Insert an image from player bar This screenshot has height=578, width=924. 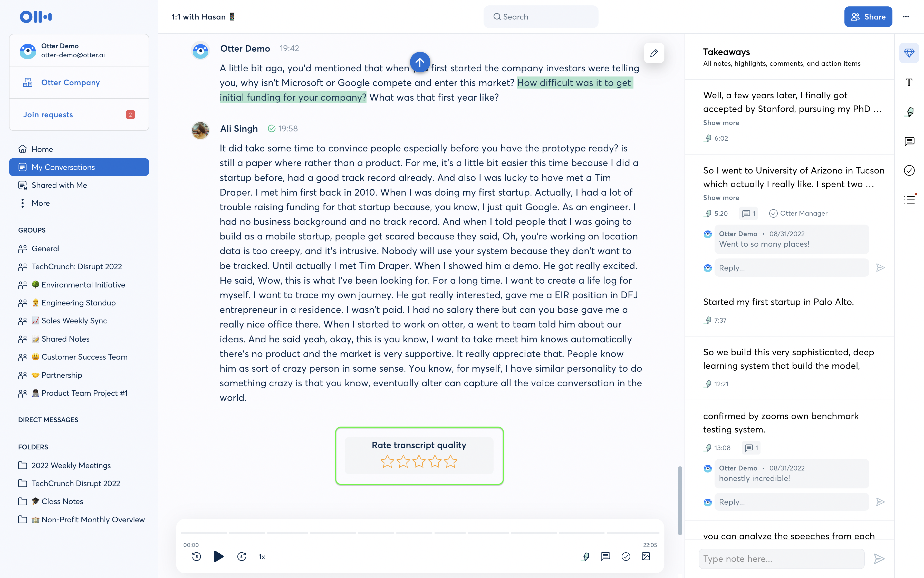[x=646, y=557]
